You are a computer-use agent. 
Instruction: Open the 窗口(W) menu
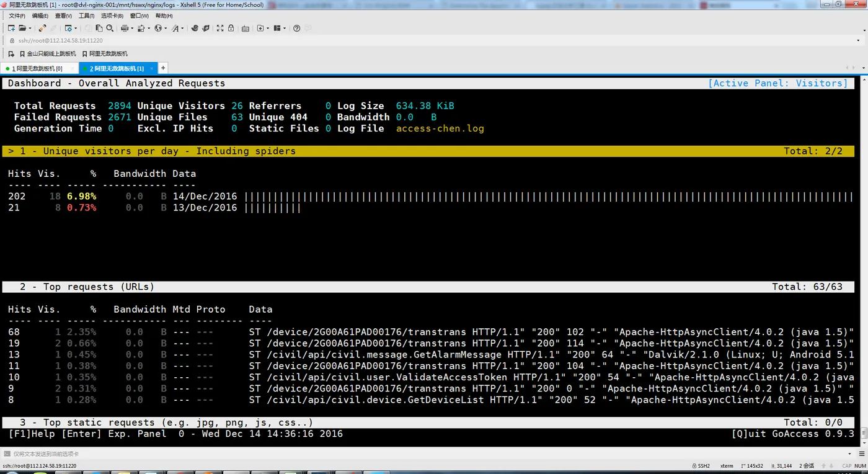pos(139,16)
